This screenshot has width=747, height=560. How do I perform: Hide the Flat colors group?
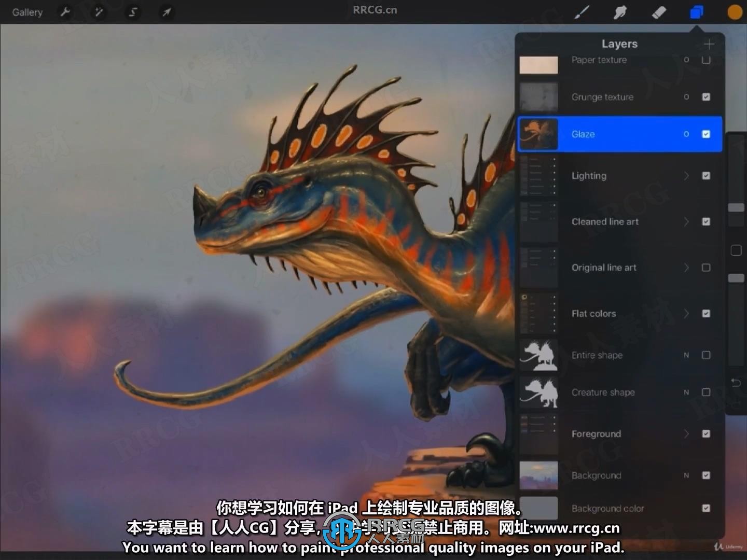706,313
